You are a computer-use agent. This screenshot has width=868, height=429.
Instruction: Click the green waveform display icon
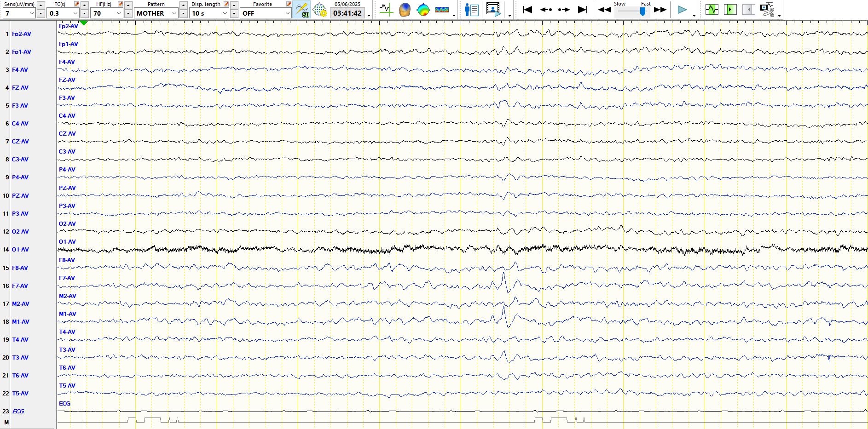[712, 9]
